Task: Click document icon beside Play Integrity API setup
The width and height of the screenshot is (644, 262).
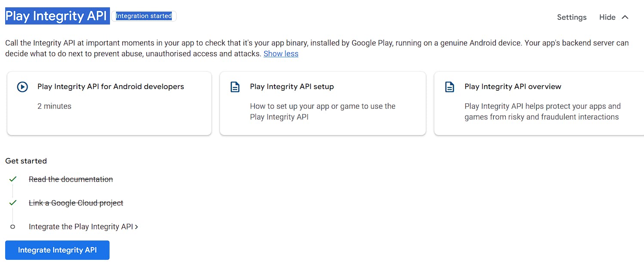Action: [x=235, y=87]
